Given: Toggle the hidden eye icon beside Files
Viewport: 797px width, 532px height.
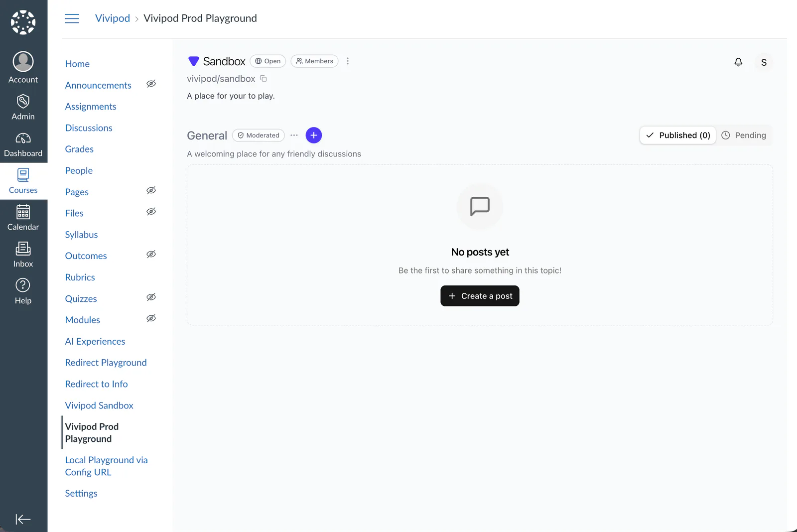Looking at the screenshot, I should click(151, 212).
